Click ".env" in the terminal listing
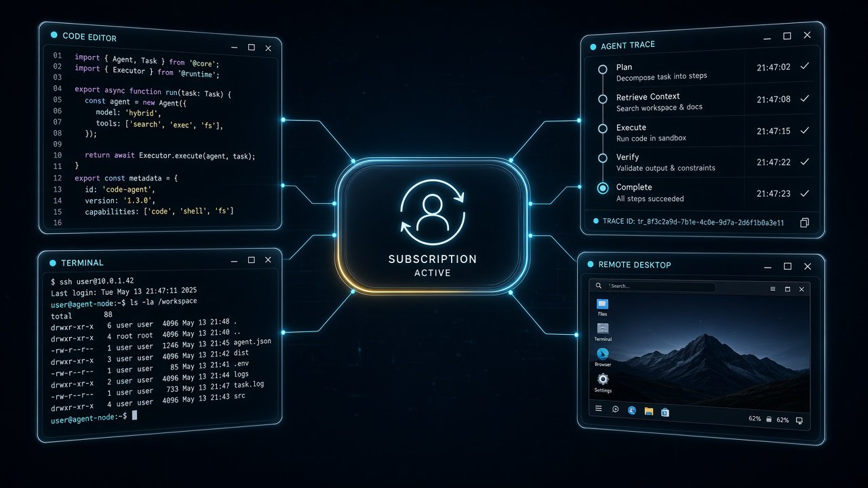 click(x=240, y=363)
